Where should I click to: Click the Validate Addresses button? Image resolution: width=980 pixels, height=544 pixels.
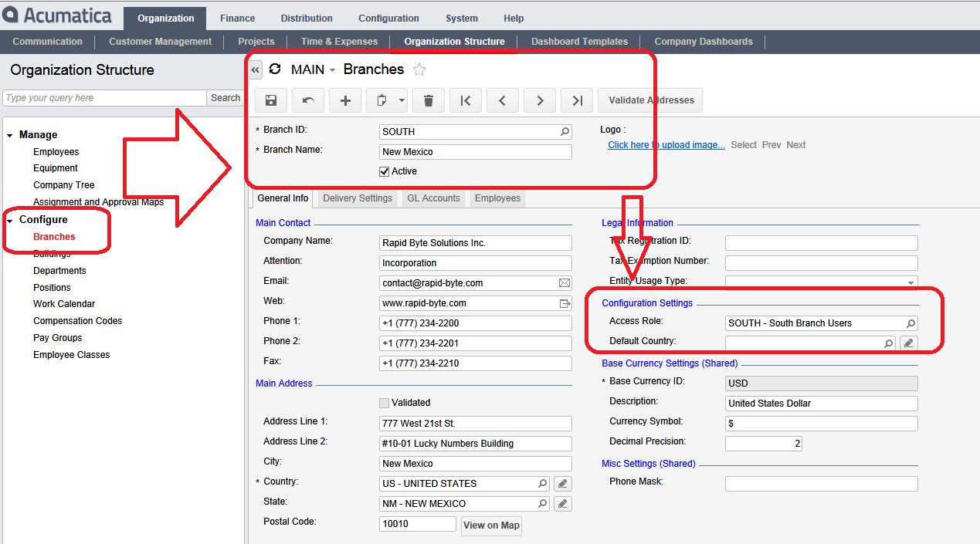pos(651,100)
